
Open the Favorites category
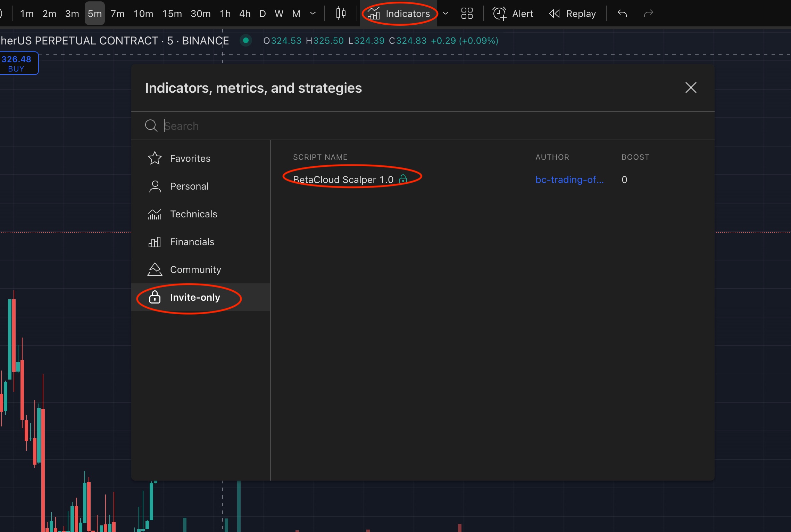click(201, 158)
